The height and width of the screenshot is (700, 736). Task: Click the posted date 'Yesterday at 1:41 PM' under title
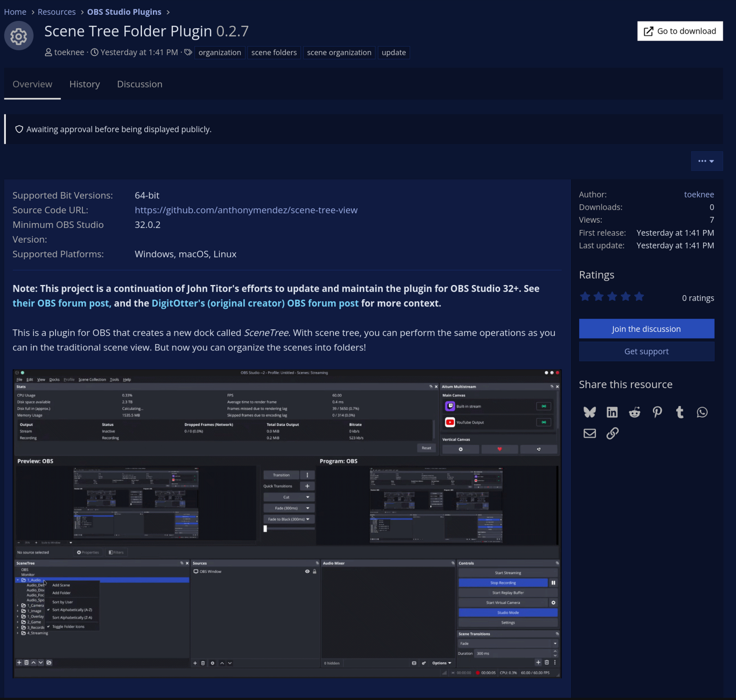coord(139,53)
